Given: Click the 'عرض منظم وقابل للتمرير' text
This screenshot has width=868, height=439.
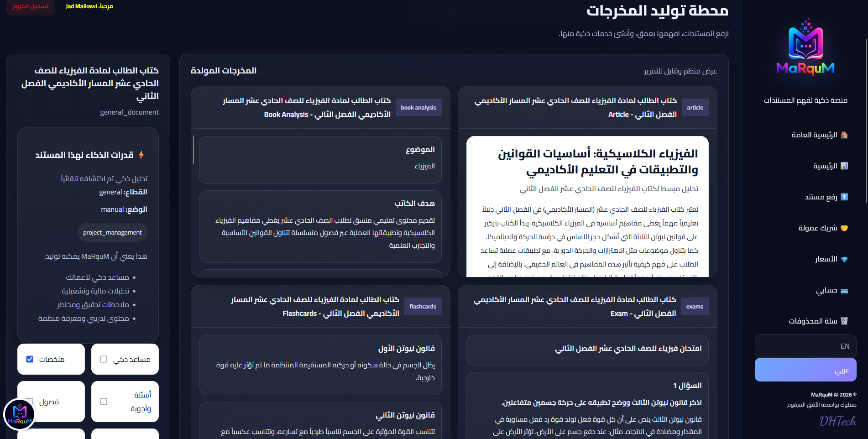Looking at the screenshot, I should [680, 71].
